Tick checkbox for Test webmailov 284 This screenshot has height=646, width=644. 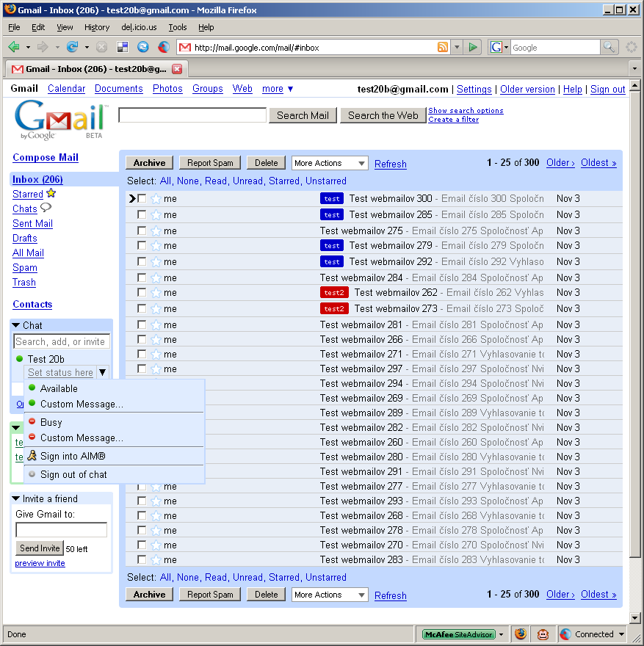click(x=142, y=277)
